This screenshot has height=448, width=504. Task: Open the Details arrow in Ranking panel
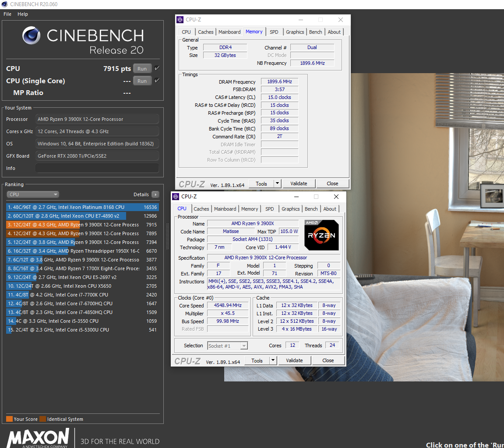point(155,194)
